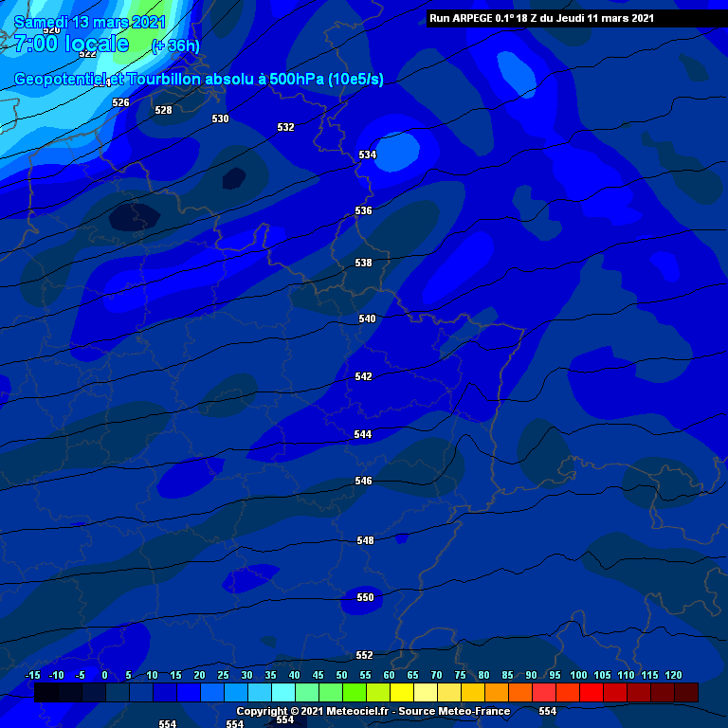The height and width of the screenshot is (728, 728).
Task: Click the 532 contour label
Action: (x=285, y=128)
